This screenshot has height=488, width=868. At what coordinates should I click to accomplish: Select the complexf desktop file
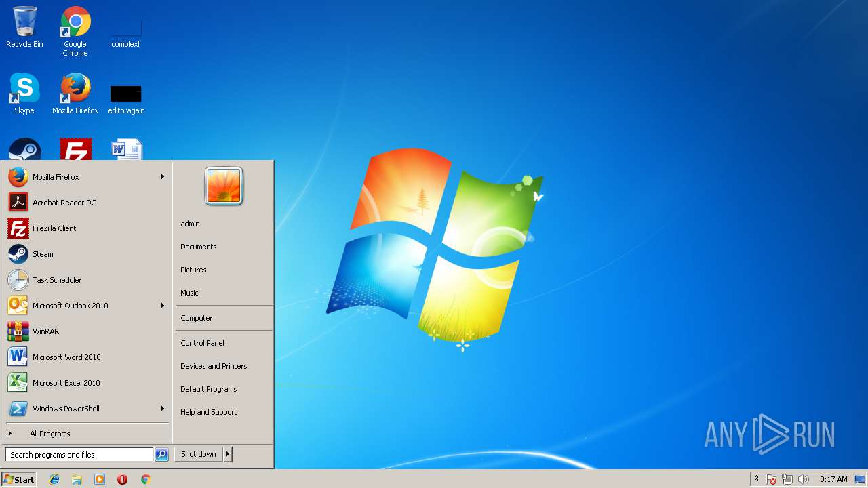126,31
